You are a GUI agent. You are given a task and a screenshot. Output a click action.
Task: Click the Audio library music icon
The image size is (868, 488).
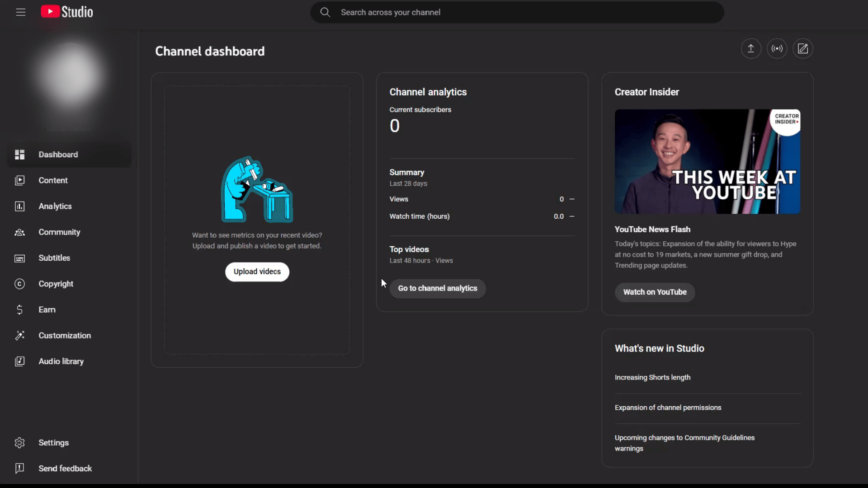tap(19, 361)
